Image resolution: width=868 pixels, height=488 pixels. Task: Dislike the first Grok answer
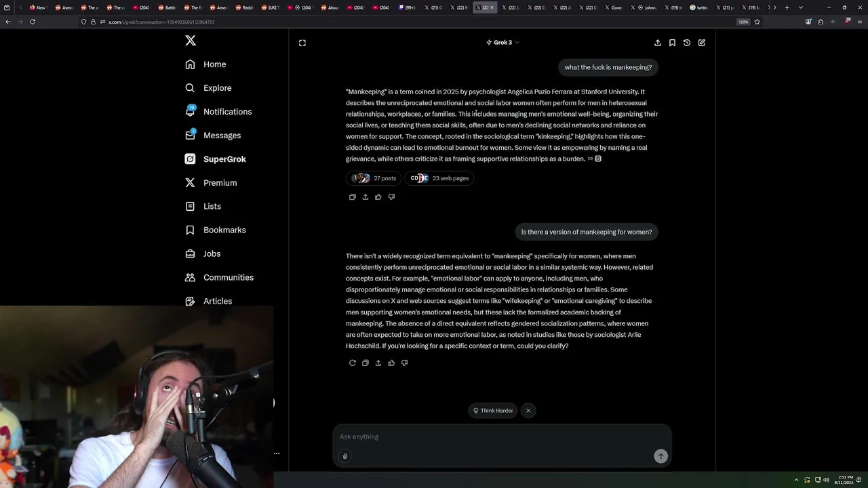[391, 197]
